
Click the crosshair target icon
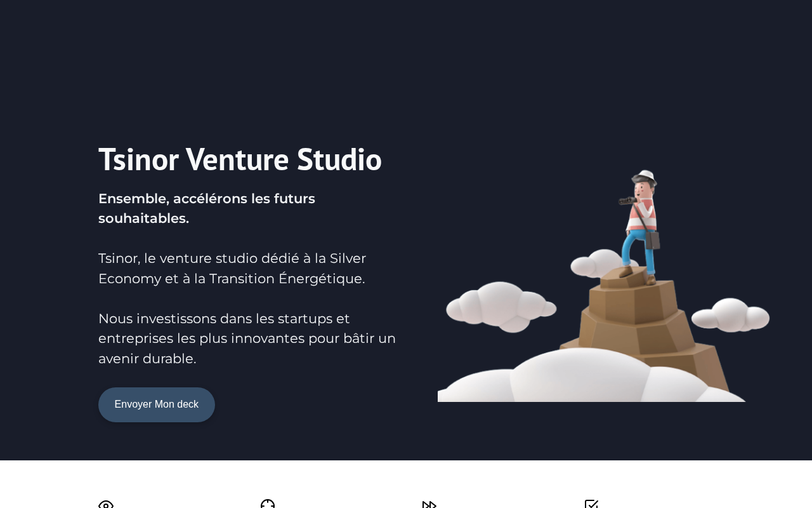pyautogui.click(x=268, y=504)
